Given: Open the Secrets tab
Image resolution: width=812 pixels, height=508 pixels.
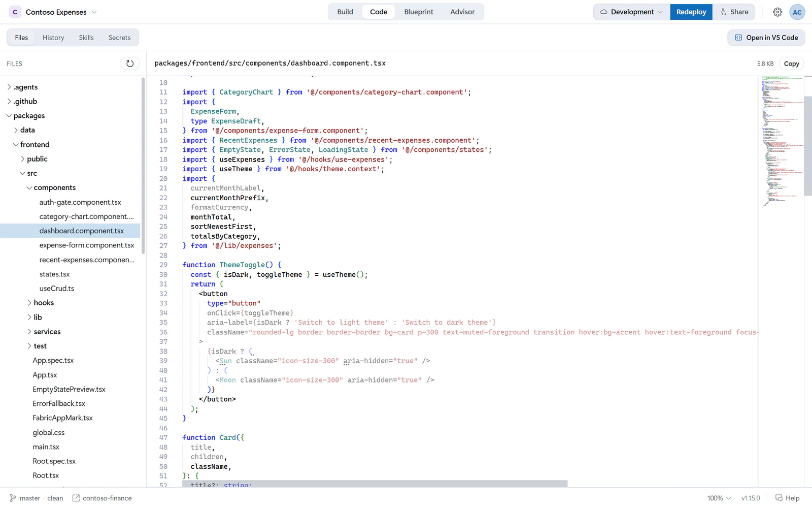Looking at the screenshot, I should click(119, 38).
